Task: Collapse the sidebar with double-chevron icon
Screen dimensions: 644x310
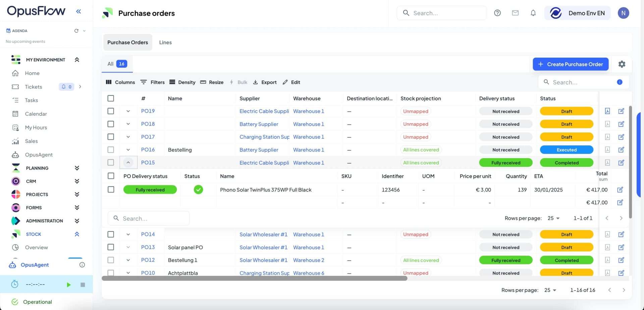Action: 78,11
